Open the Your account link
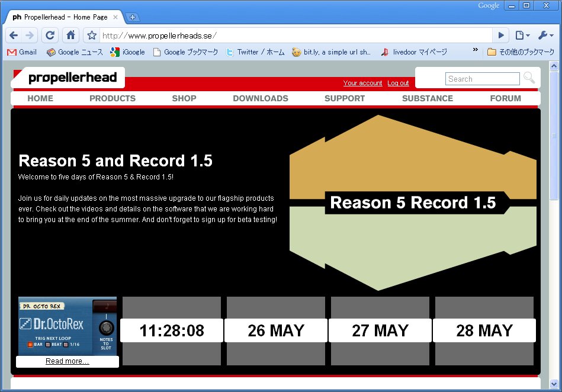 (x=362, y=83)
